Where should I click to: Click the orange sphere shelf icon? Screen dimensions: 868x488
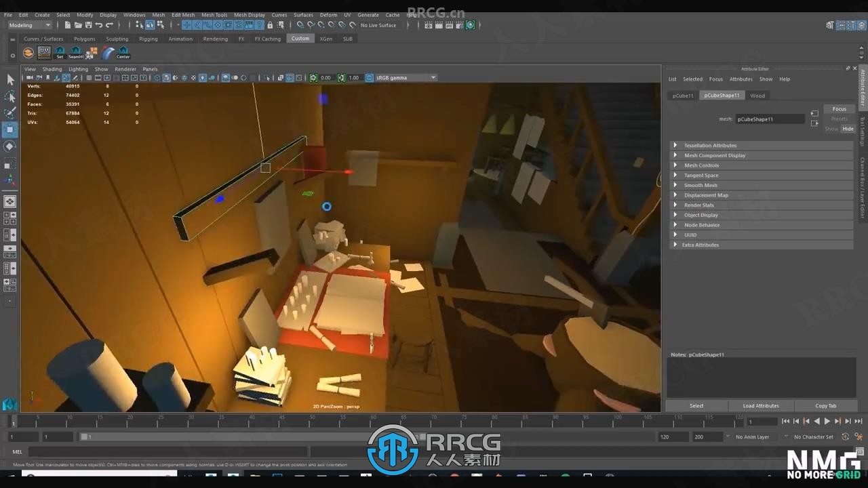(x=28, y=52)
